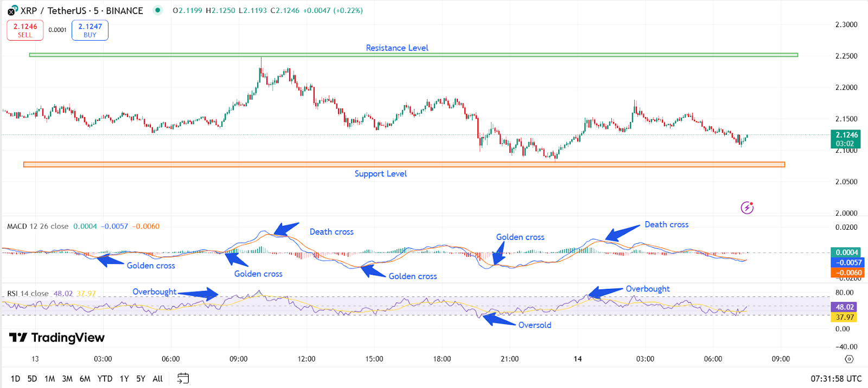The height and width of the screenshot is (388, 868).
Task: Click the -0.0057 MACD value label
Action: (x=847, y=263)
